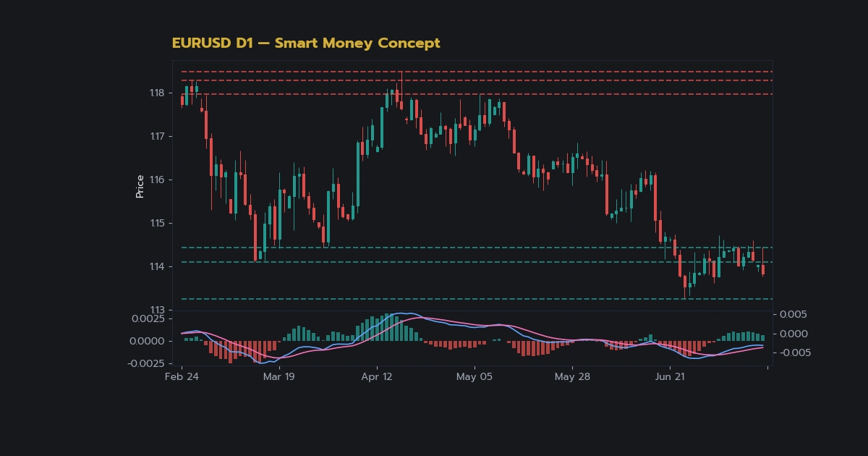Click the Price axis label
The image size is (868, 456).
(140, 186)
